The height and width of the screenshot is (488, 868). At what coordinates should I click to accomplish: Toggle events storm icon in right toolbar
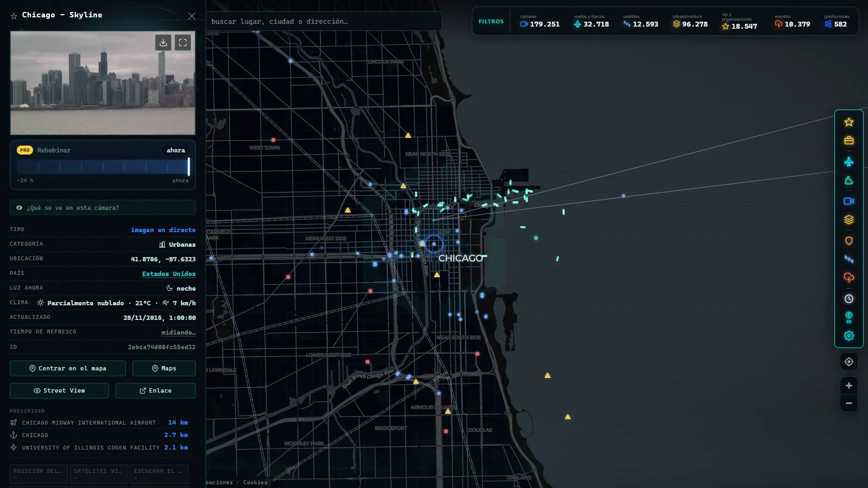click(848, 278)
